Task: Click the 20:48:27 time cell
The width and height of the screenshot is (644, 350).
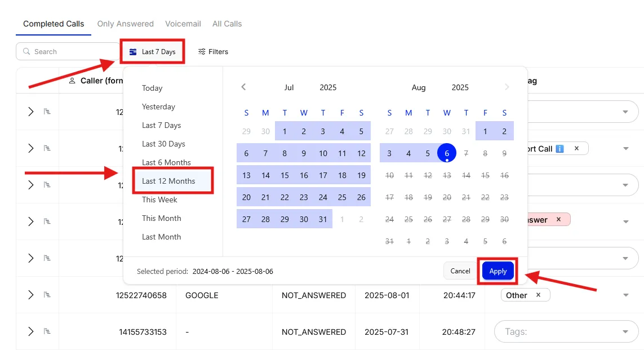Action: click(x=459, y=332)
